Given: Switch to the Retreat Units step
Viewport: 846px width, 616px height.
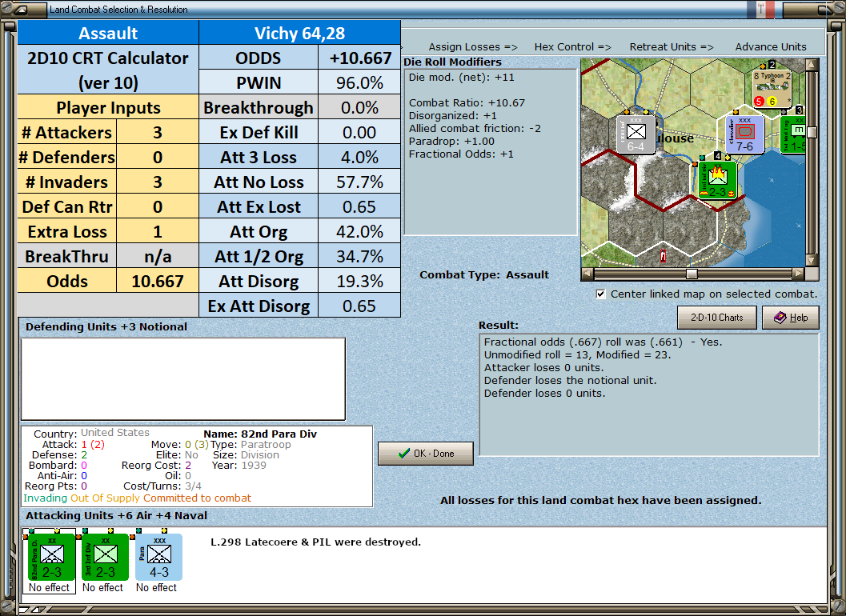Looking at the screenshot, I should click(672, 47).
